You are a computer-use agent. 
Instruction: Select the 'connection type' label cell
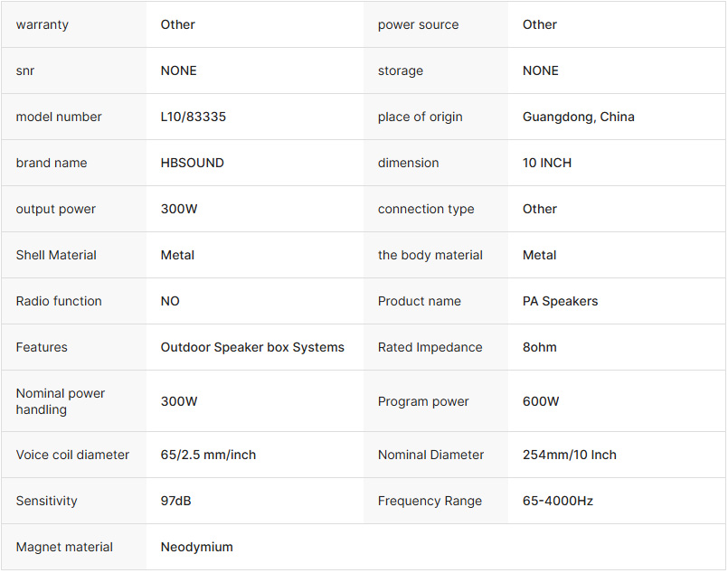(x=425, y=209)
